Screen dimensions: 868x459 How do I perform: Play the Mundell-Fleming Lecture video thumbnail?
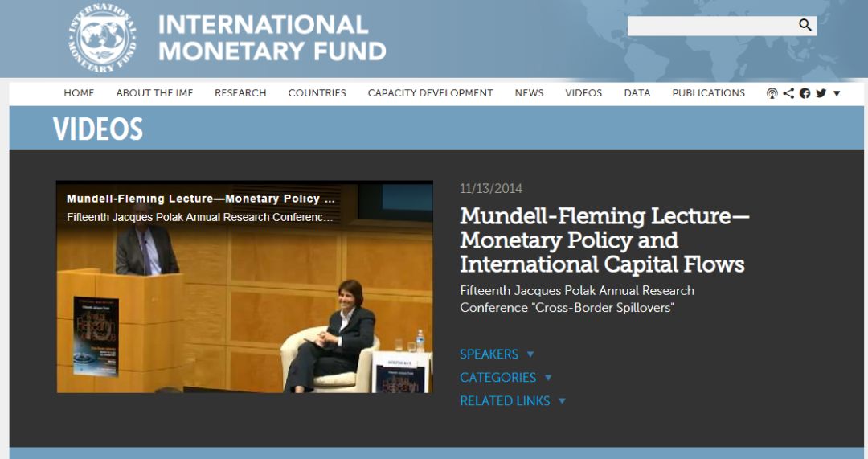[x=244, y=287]
